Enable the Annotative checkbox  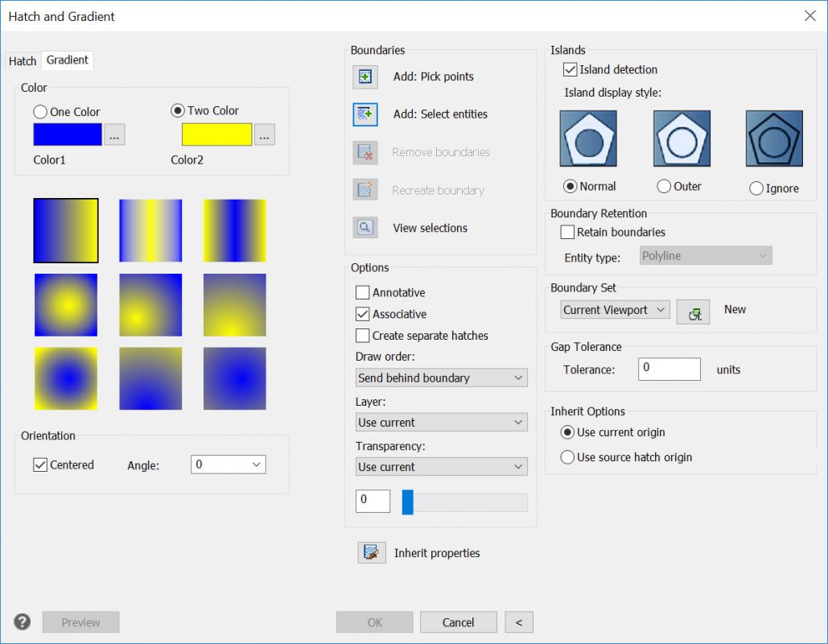pyautogui.click(x=363, y=293)
